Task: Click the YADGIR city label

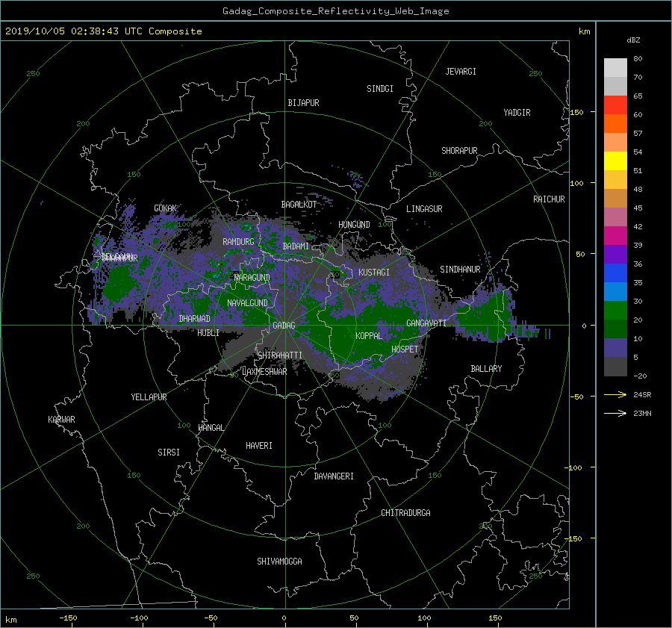Action: [x=517, y=113]
